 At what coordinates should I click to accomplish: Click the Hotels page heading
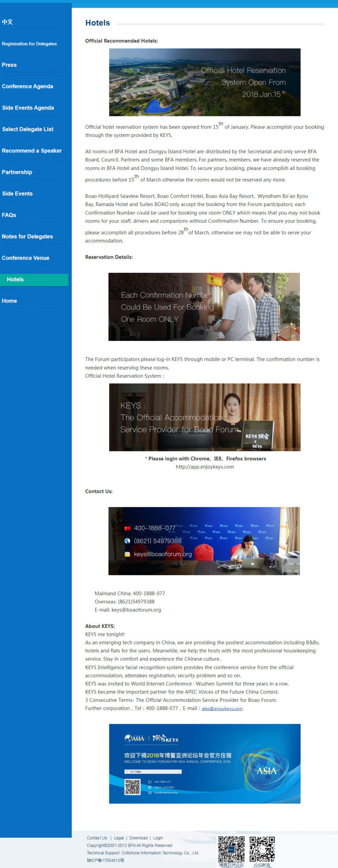(x=98, y=23)
